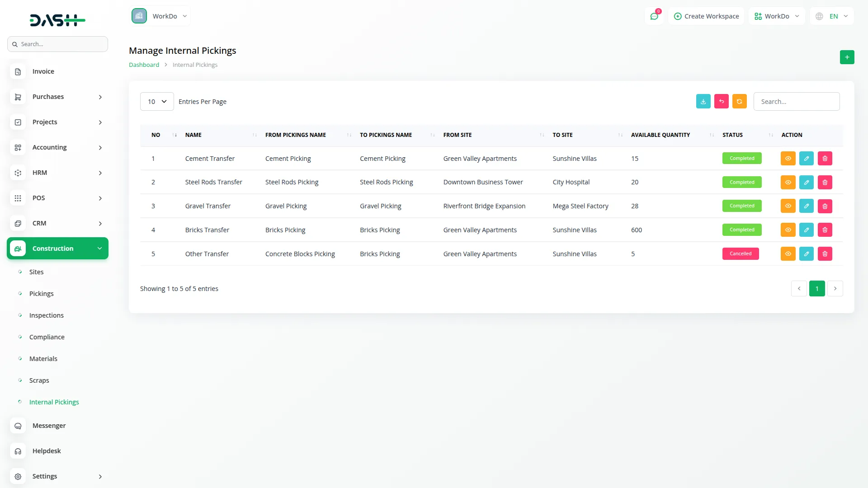This screenshot has height=488, width=868.
Task: Click the table search input field
Action: click(796, 102)
